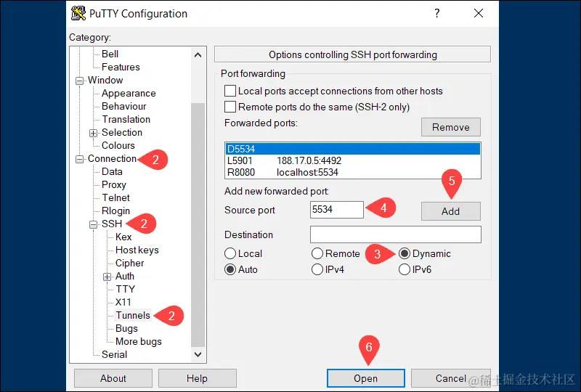Click the Cancel button
Screen dimensions: 581x392
pos(451,378)
